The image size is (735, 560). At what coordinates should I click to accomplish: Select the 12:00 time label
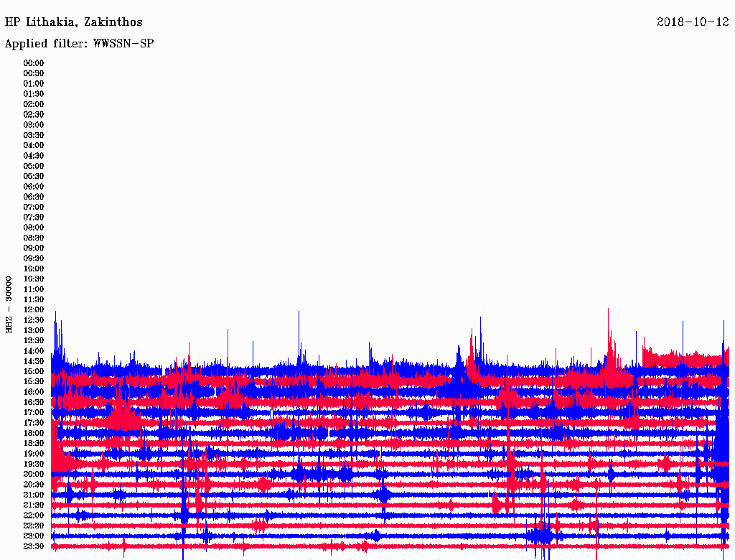[x=34, y=309]
